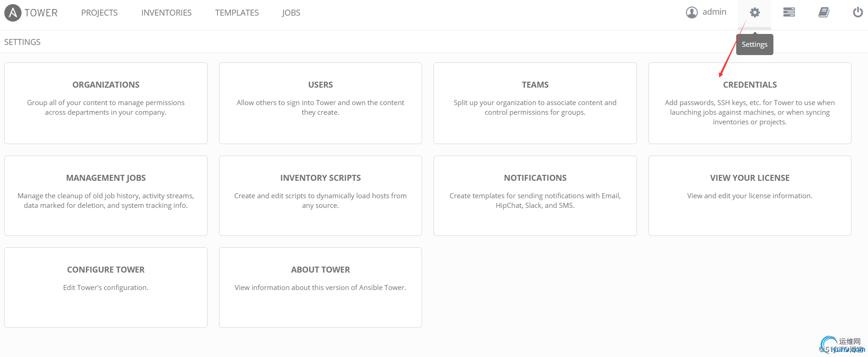Open the Settings gear icon

point(755,12)
